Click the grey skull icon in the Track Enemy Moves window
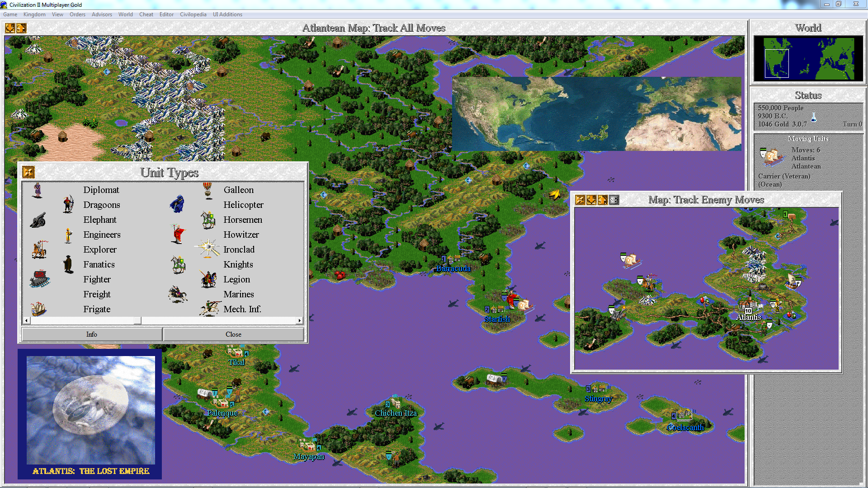Viewport: 868px width, 488px height. click(x=614, y=200)
